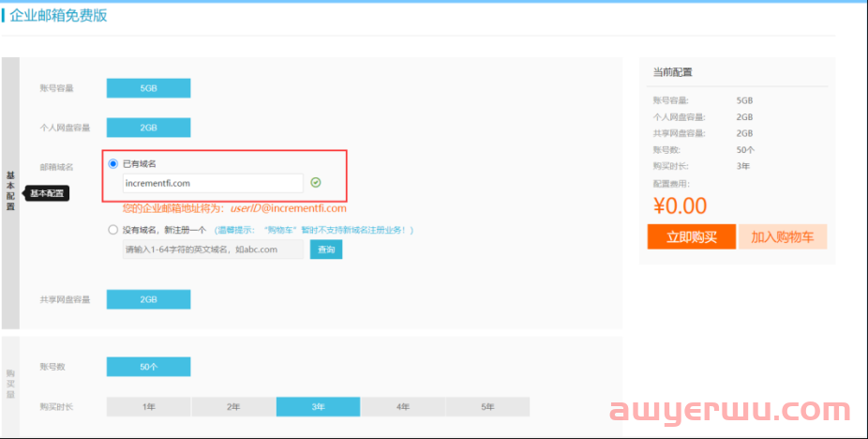
Task: Click the 加入购物车 button
Action: pos(783,236)
